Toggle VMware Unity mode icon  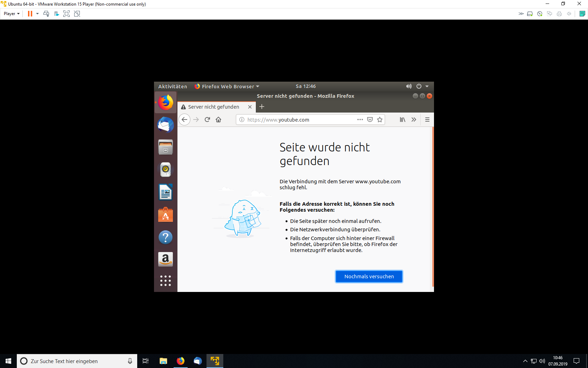coord(77,14)
